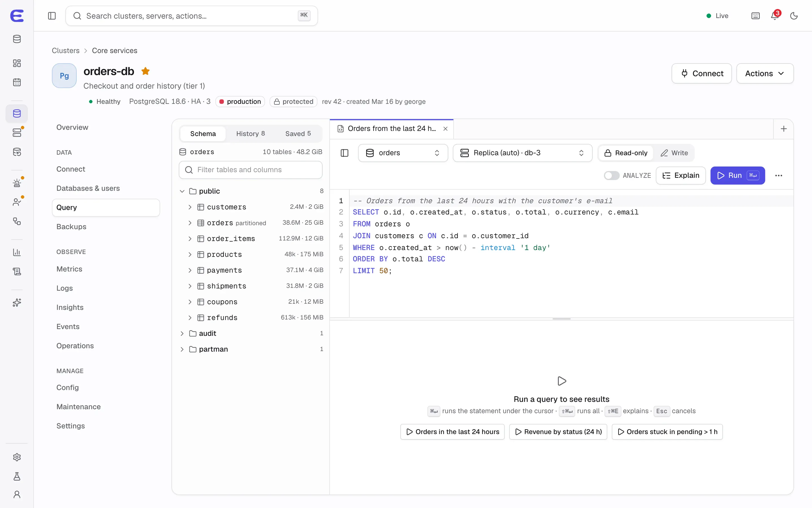
Task: Click the Run button
Action: [x=738, y=175]
